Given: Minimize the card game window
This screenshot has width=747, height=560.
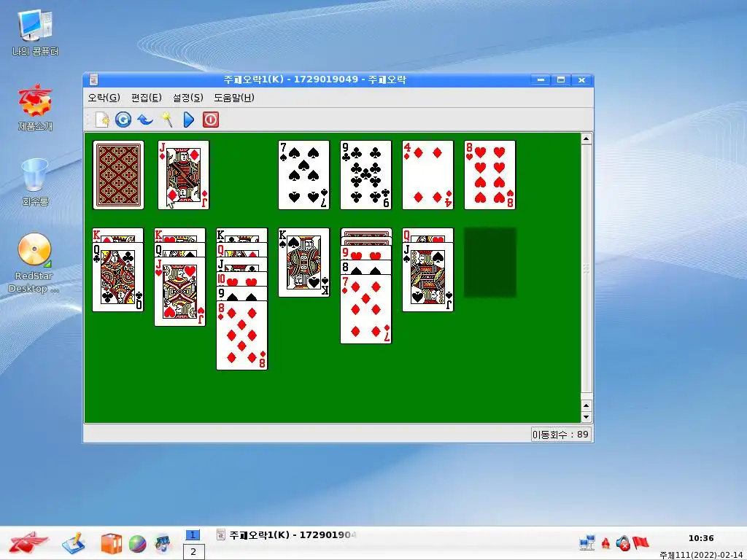Looking at the screenshot, I should click(541, 80).
